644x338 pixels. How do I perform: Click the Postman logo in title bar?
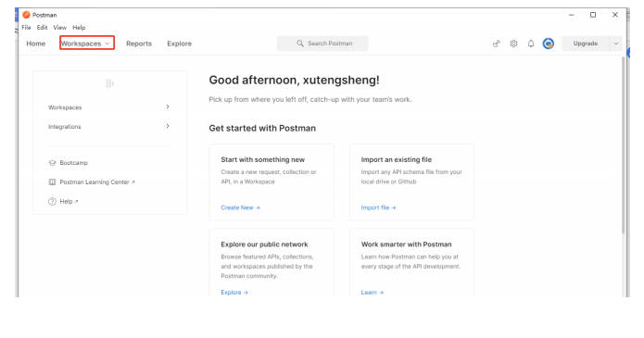point(26,15)
